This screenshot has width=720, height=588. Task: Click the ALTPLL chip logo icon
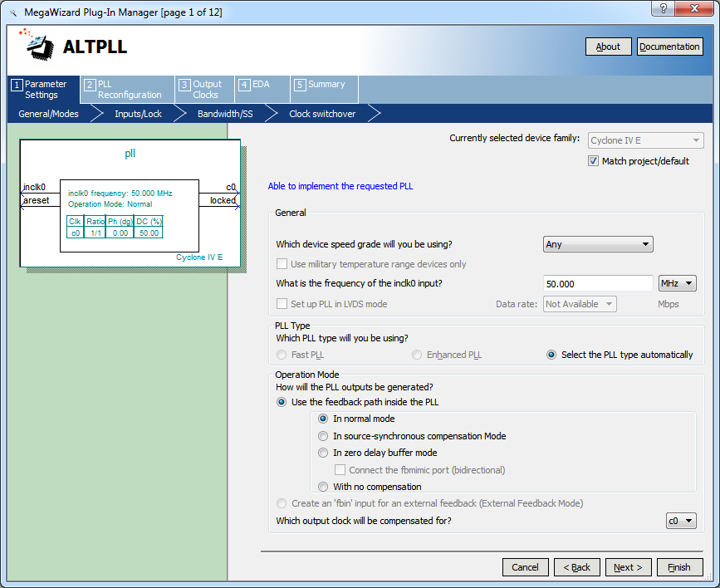pos(37,45)
